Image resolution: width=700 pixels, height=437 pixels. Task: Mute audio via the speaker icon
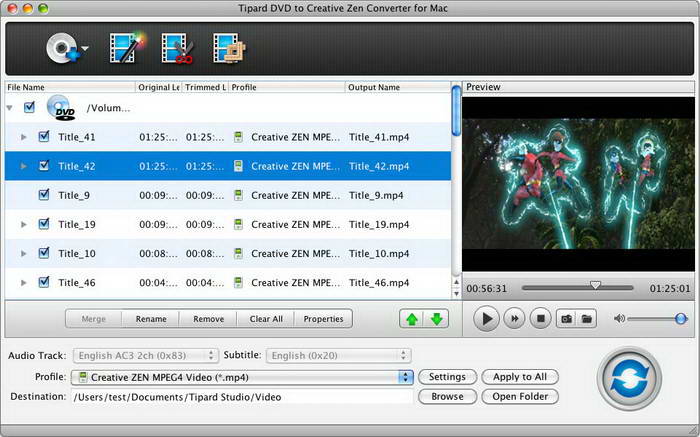(619, 319)
